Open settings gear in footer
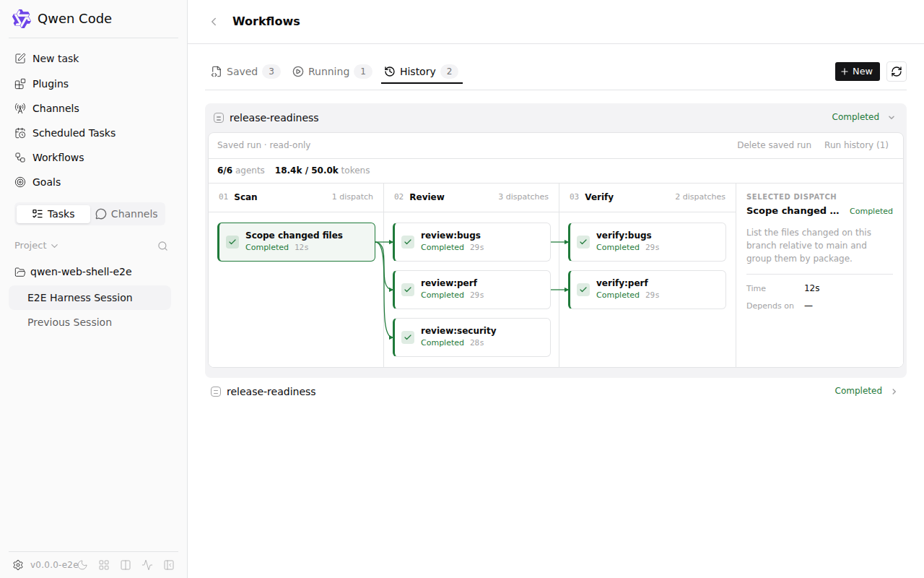 tap(18, 565)
